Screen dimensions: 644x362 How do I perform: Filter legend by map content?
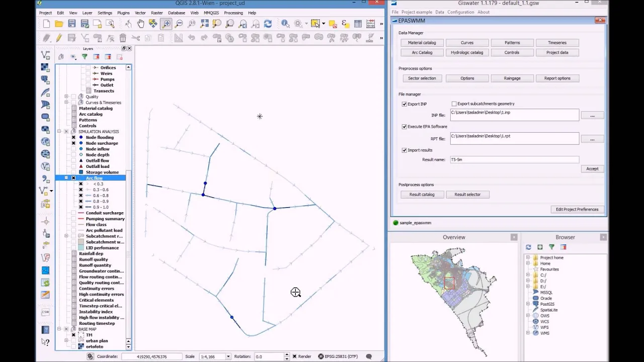pos(85,57)
